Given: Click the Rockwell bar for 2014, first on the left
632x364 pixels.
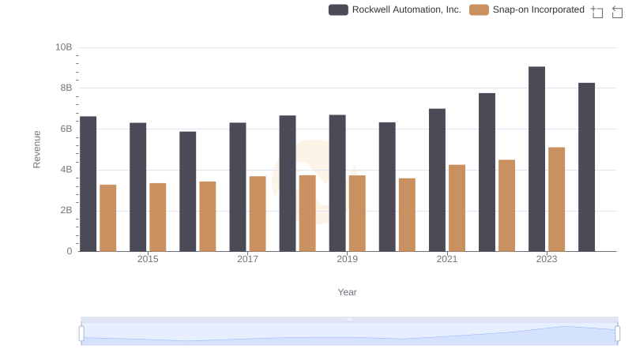Looking at the screenshot, I should [88, 184].
